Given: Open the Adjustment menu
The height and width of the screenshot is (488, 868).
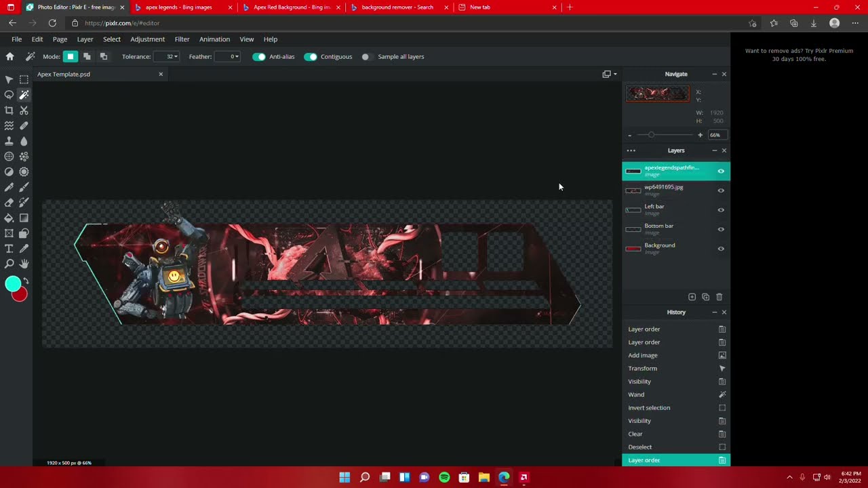Looking at the screenshot, I should 147,39.
